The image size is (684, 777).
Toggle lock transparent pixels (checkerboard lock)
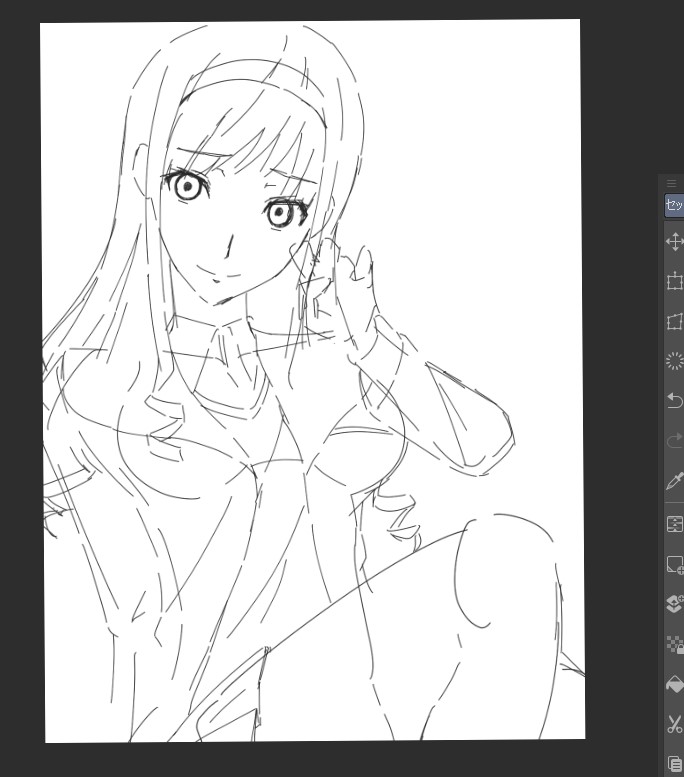[x=675, y=644]
